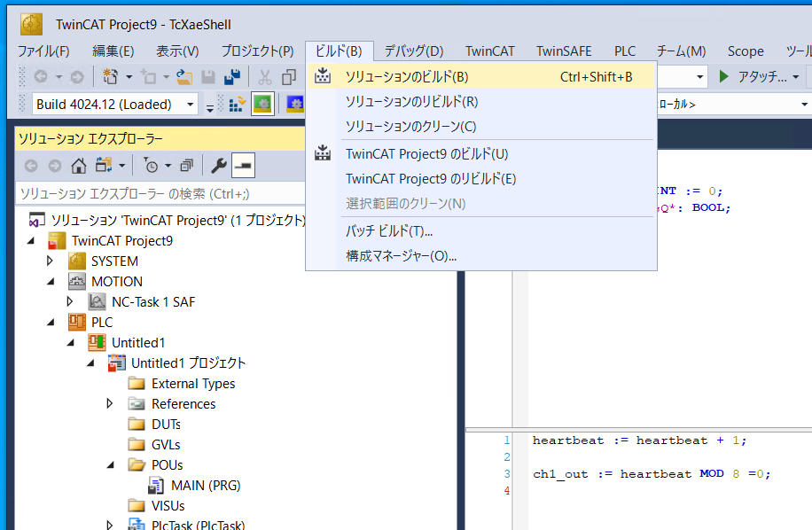Screen dimensions: 812x530
Task: Click Solution Explorer forward arrow
Action: pyautogui.click(x=55, y=166)
